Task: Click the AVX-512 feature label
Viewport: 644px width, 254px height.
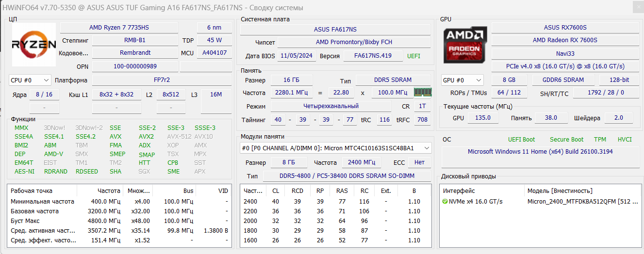Action: coord(179,137)
